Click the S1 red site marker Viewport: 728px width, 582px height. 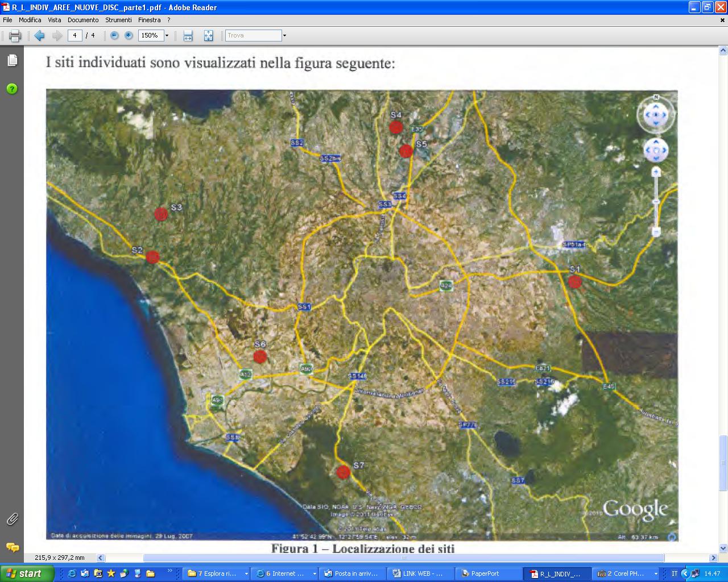coord(575,281)
